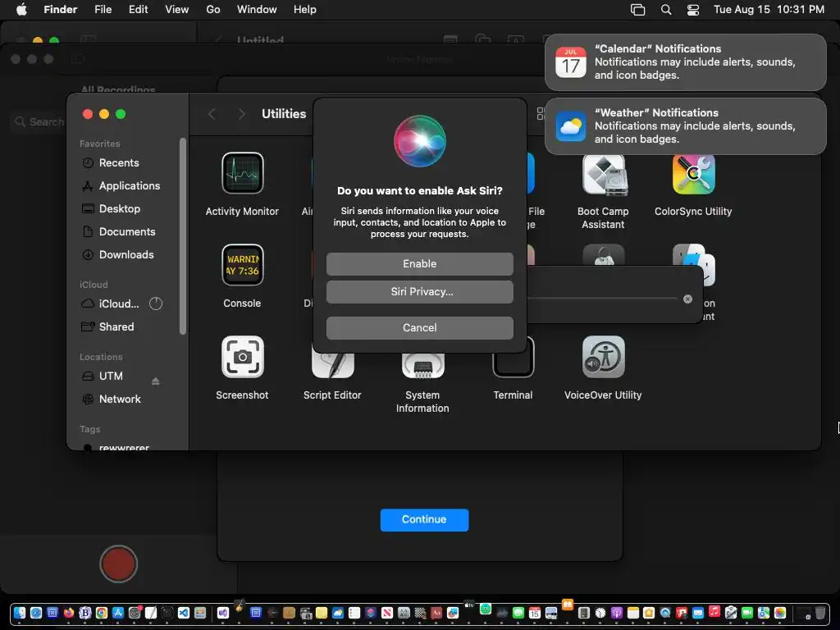Click Finder icon in the Dock
Viewport: 840px width, 630px height.
[x=20, y=613]
